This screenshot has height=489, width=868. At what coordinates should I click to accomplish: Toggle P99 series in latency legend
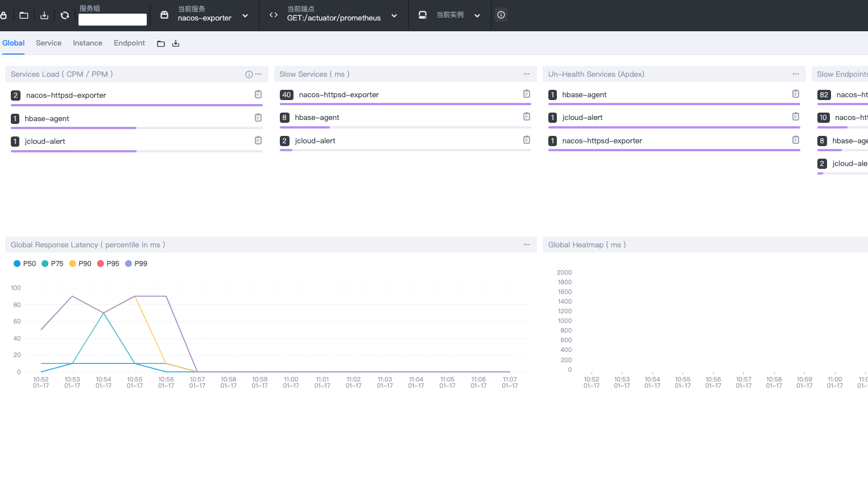pos(136,264)
